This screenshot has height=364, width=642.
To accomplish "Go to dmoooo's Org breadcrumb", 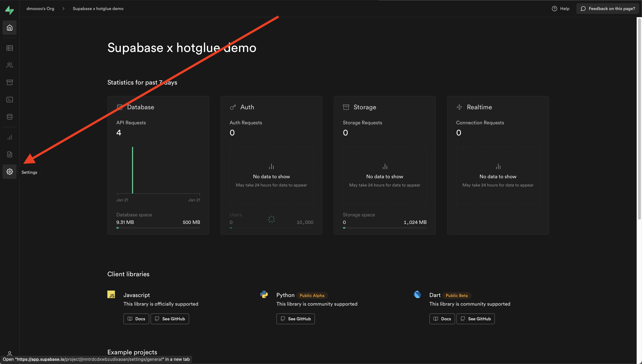I will pyautogui.click(x=40, y=8).
